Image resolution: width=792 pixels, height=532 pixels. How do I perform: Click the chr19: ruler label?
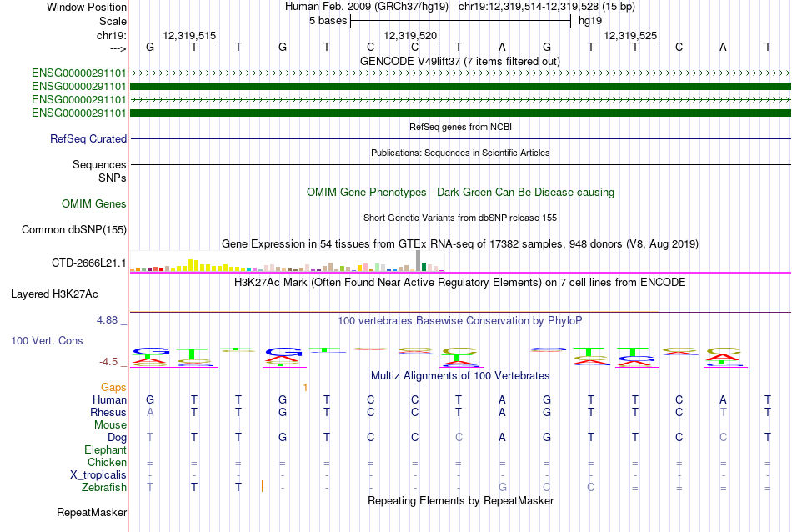tap(111, 35)
